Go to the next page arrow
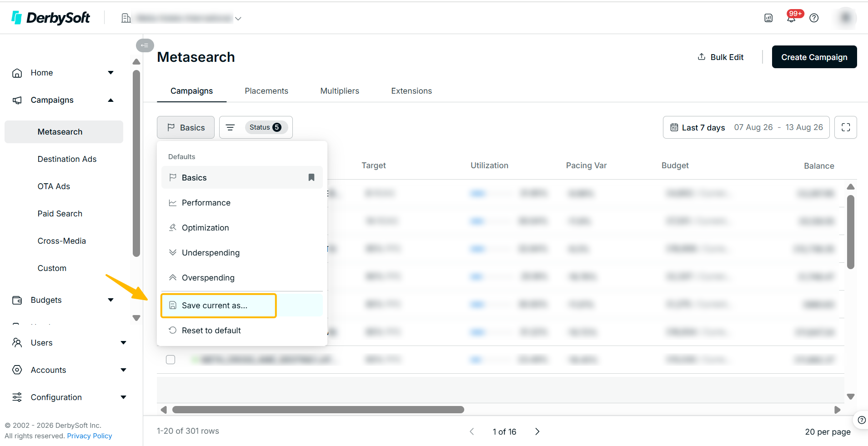Viewport: 868px width, 446px height. point(537,431)
